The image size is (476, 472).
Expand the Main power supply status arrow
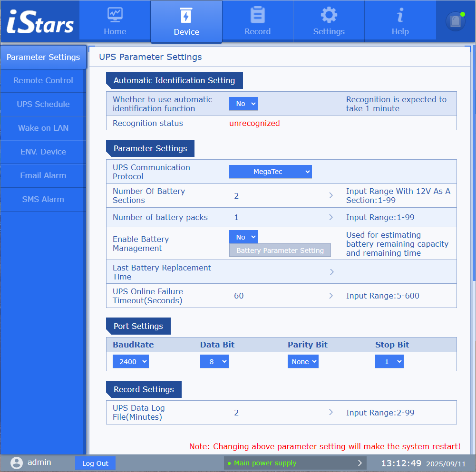pos(359,463)
